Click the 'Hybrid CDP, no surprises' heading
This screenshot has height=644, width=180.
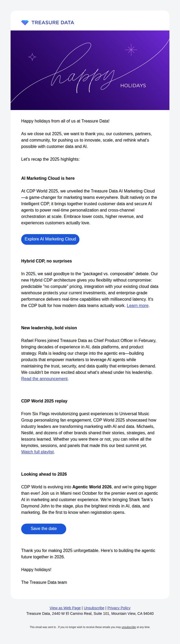pyautogui.click(x=46, y=261)
